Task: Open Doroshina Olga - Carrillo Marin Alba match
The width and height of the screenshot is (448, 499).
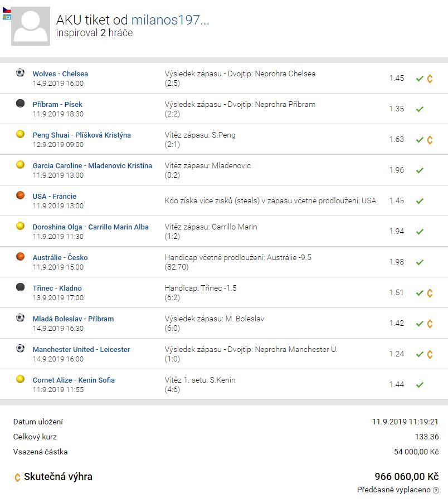Action: pos(91,227)
